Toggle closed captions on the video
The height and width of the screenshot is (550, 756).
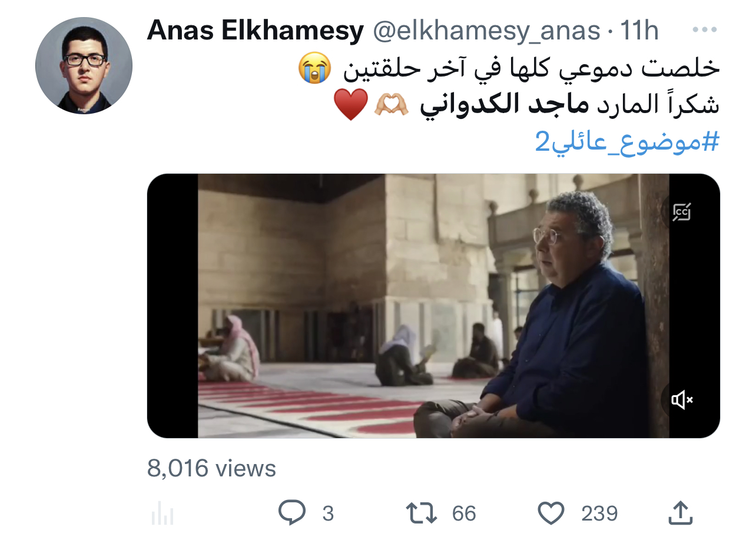tap(682, 212)
